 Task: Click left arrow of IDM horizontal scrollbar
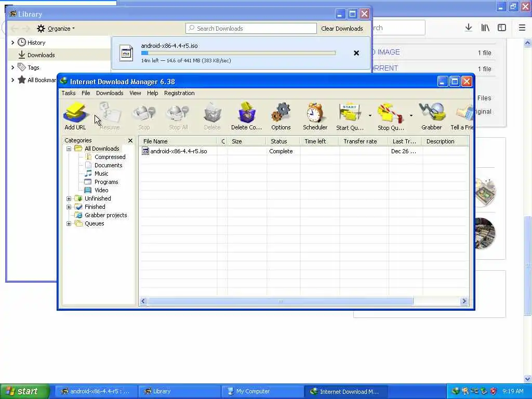143,301
